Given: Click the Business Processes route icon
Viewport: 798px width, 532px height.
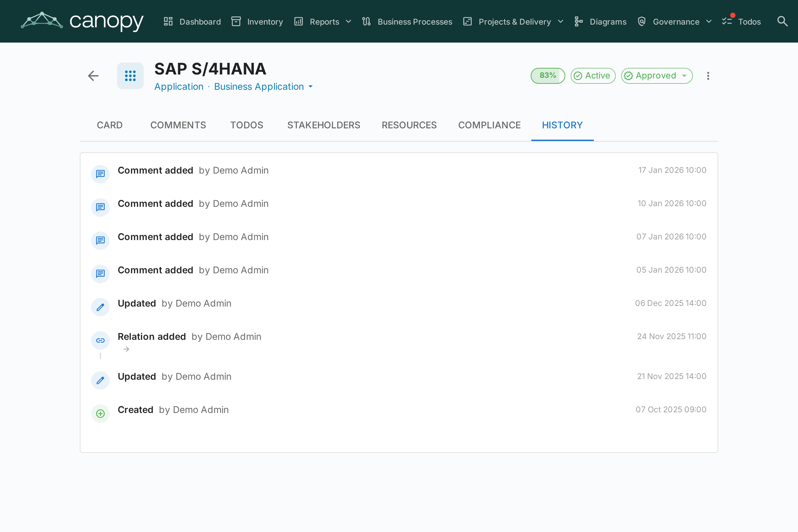Looking at the screenshot, I should click(x=366, y=21).
